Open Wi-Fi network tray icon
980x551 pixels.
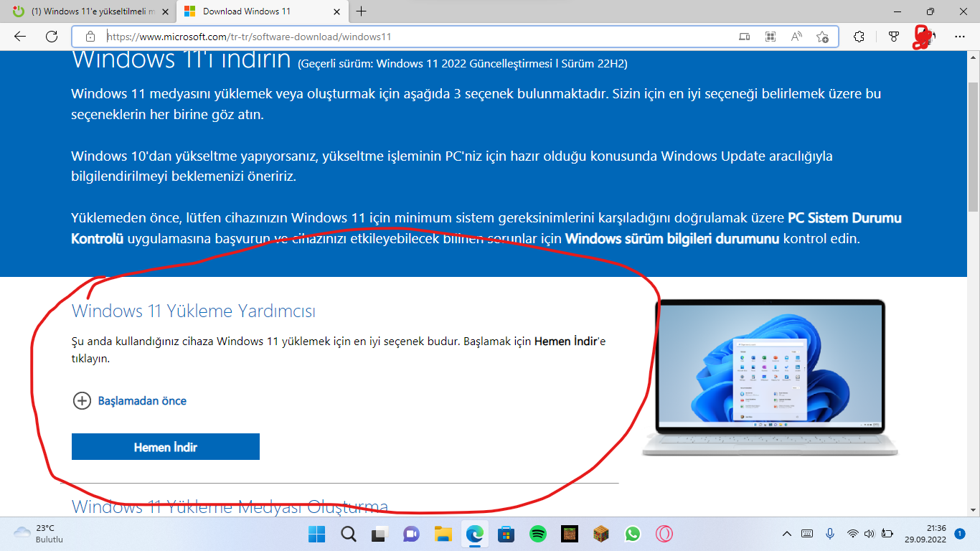852,534
